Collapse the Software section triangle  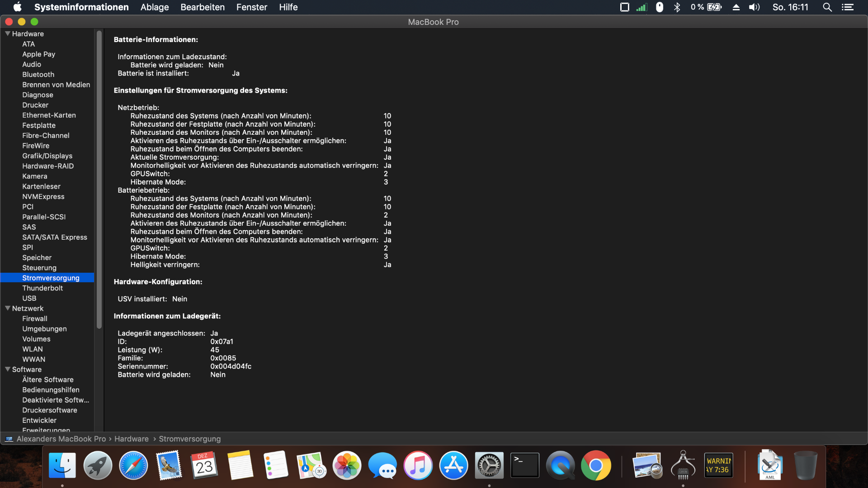pos(8,369)
